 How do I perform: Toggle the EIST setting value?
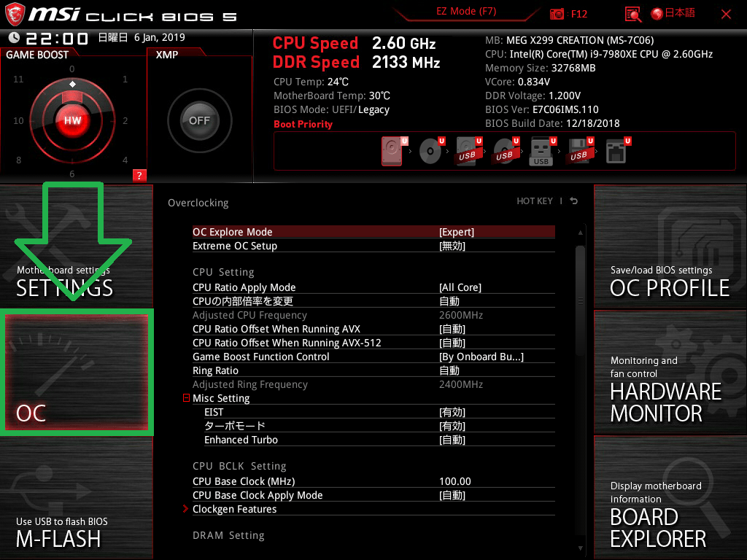(x=452, y=413)
